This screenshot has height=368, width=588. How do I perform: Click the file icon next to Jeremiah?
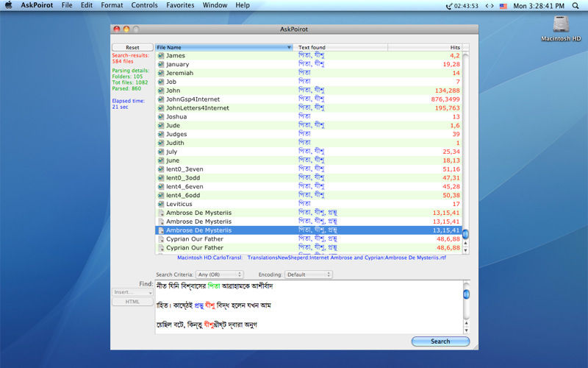161,73
